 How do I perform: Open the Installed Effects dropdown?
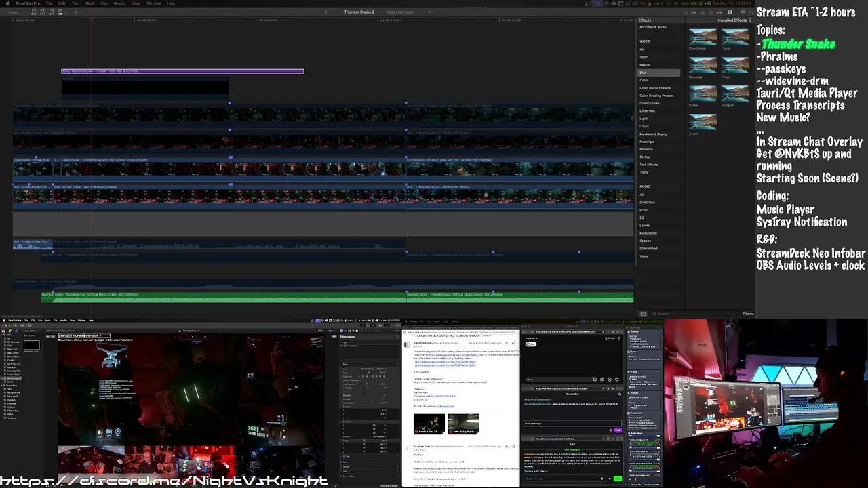point(734,20)
